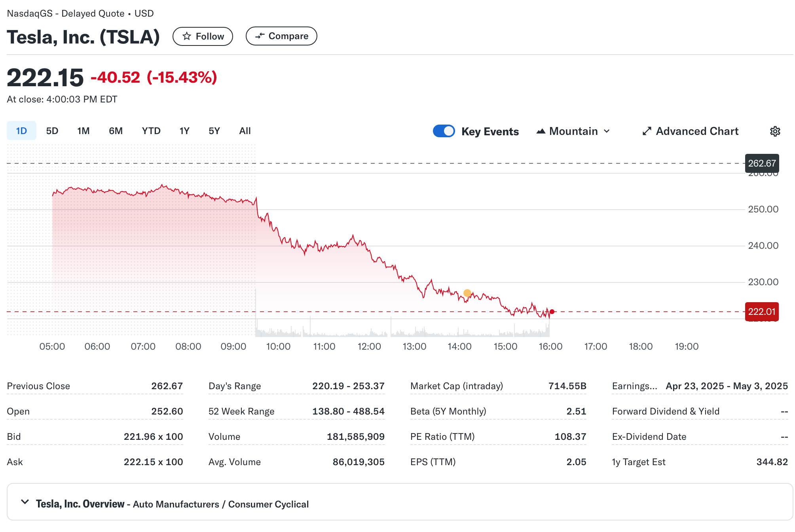
Task: Click the NasdaqGS - Delayed Quote text
Action: click(66, 13)
